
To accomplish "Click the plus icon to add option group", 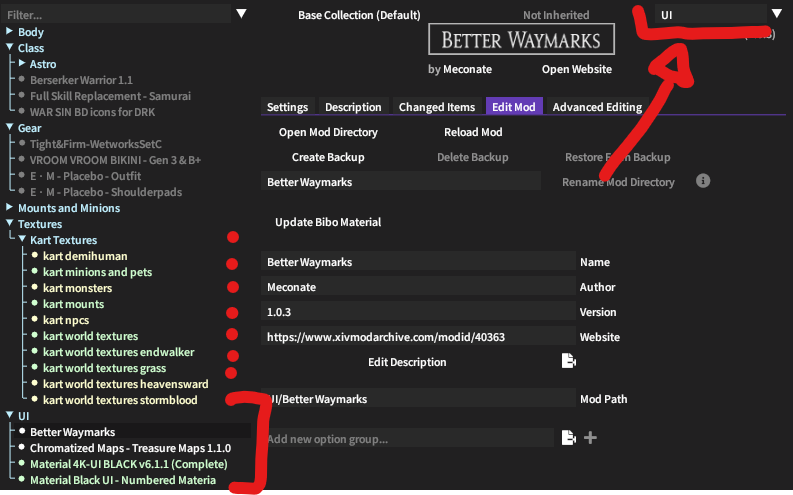I will 590,438.
